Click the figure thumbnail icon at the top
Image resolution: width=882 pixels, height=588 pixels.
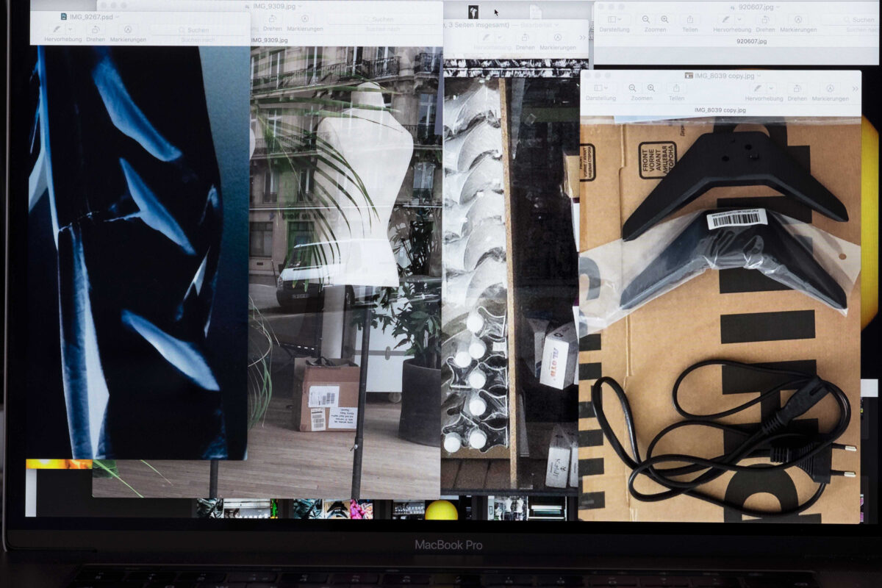pos(473,12)
